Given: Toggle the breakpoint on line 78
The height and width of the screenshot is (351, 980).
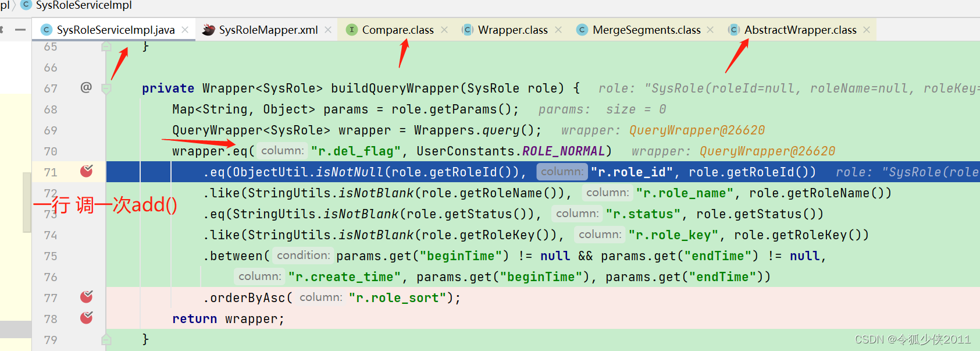Looking at the screenshot, I should [87, 318].
